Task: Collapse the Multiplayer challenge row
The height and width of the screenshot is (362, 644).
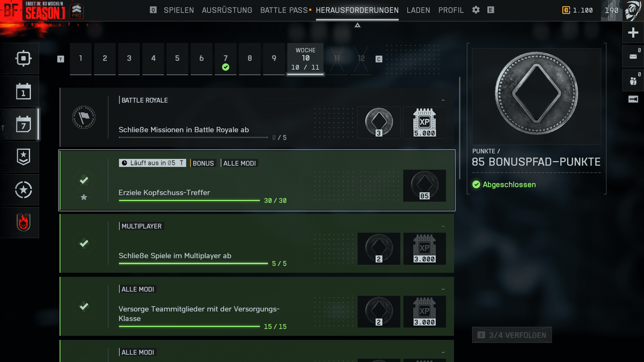Action: [x=443, y=226]
